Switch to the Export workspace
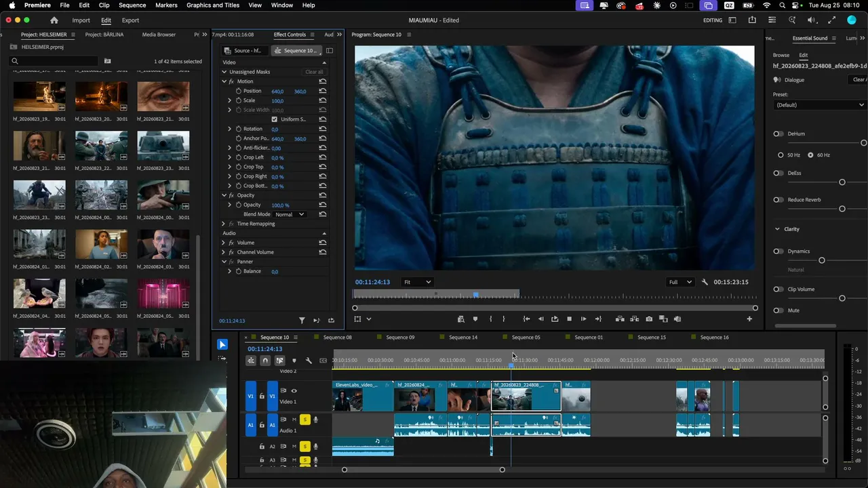 coord(130,20)
